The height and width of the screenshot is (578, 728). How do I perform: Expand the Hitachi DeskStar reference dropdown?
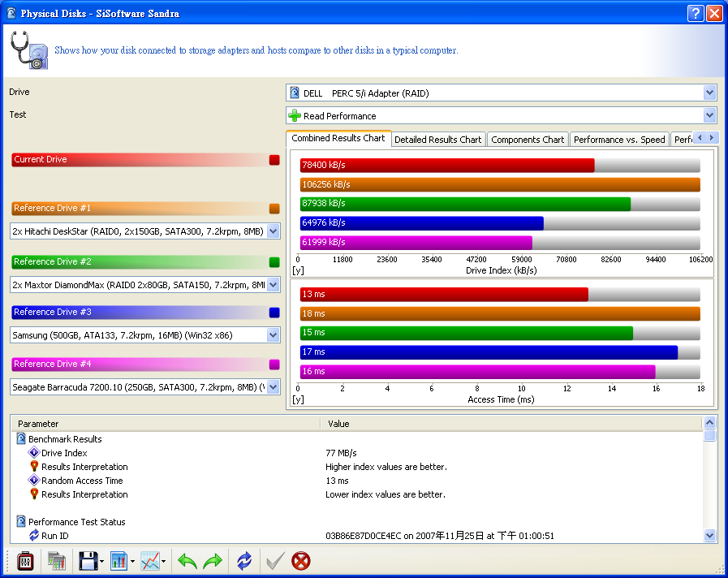coord(274,231)
